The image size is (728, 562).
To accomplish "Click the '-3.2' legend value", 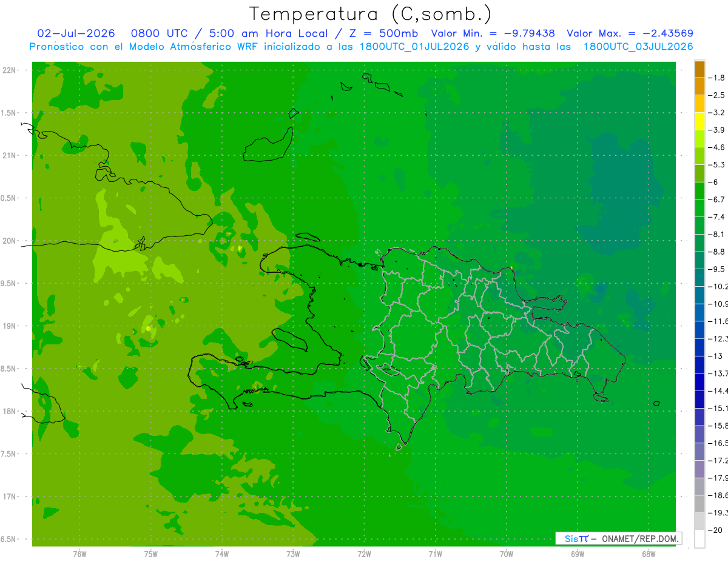I will coord(717,113).
